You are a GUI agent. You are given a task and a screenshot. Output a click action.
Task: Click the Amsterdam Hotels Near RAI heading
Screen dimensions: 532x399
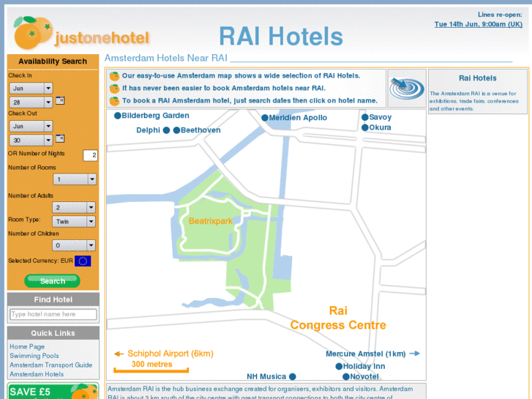click(x=166, y=58)
